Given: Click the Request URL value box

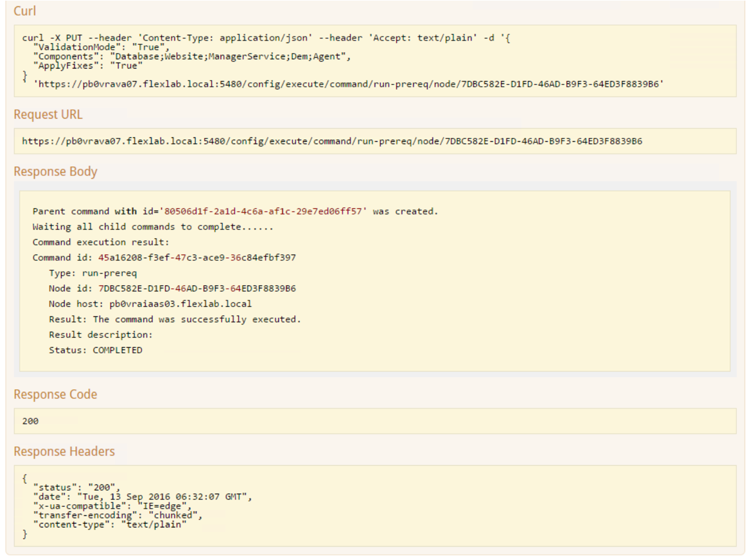Looking at the screenshot, I should click(375, 141).
